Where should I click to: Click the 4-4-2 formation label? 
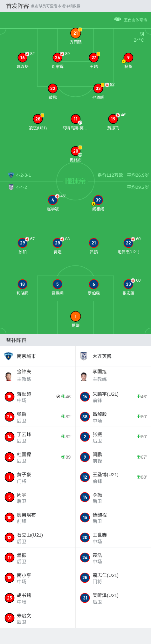tap(22, 187)
